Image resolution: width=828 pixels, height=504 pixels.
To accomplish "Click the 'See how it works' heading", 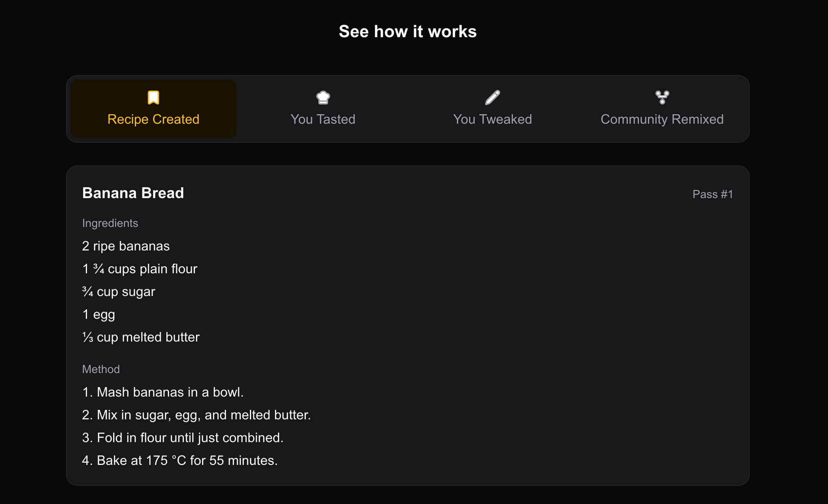I will click(408, 31).
